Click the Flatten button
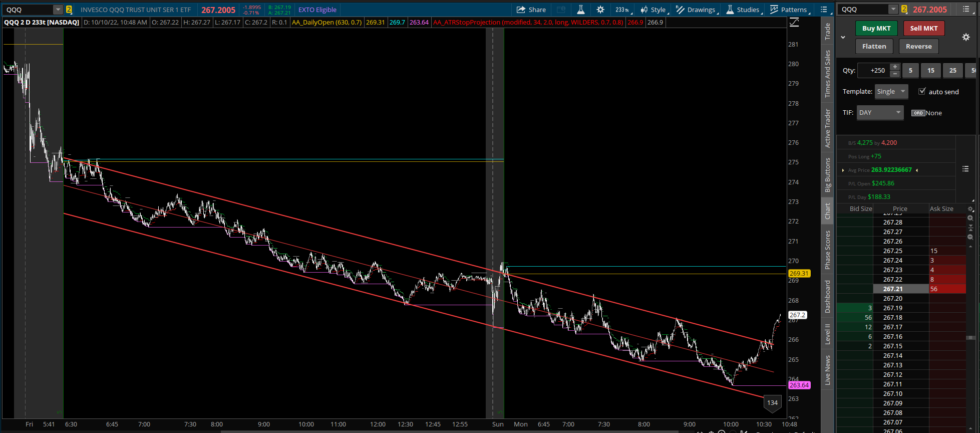Screen dimensions: 980x433 874,46
